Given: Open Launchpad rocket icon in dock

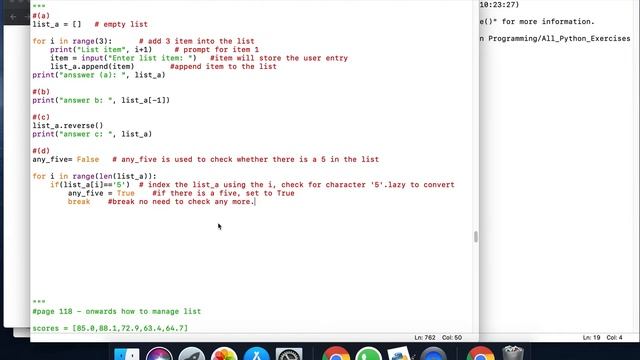Looking at the screenshot, I should tap(191, 354).
